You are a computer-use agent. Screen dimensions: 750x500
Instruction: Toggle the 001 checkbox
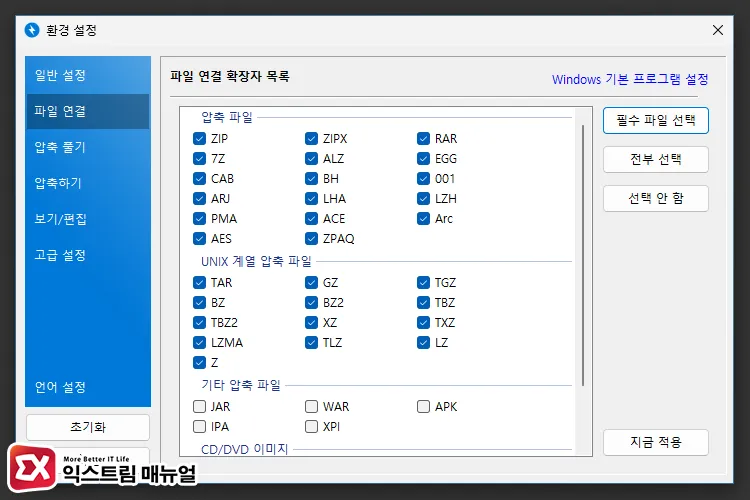point(423,178)
